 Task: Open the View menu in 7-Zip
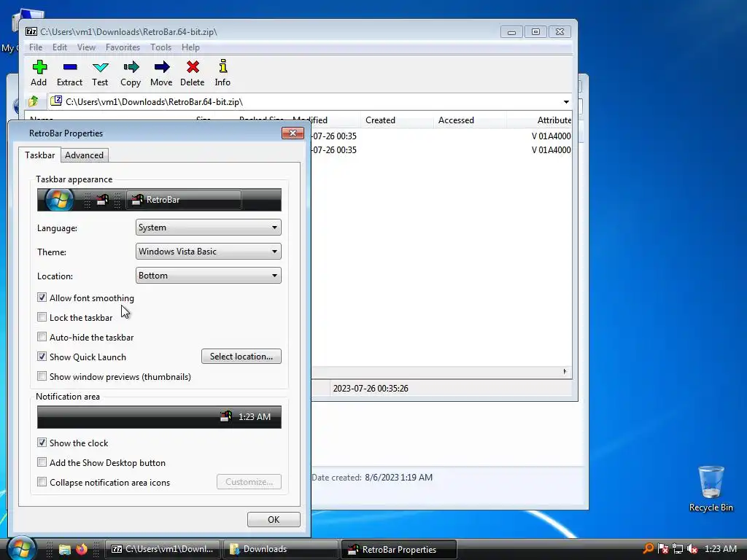coord(86,47)
